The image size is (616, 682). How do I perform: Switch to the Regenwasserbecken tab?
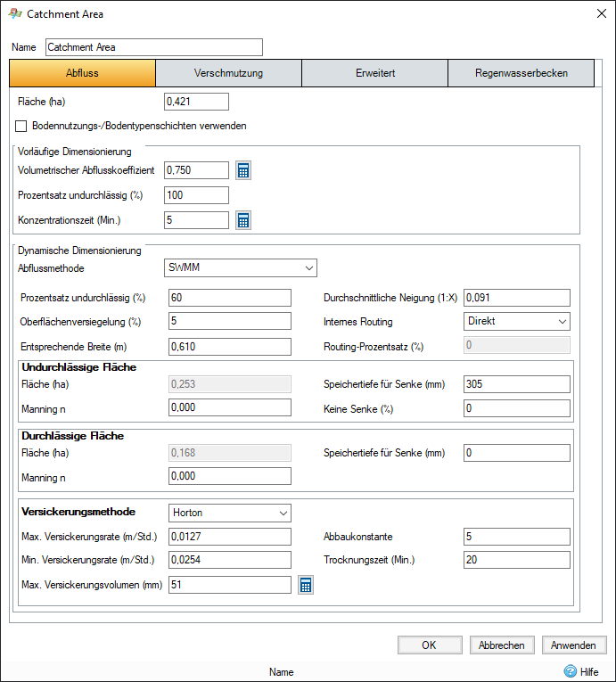pos(522,73)
